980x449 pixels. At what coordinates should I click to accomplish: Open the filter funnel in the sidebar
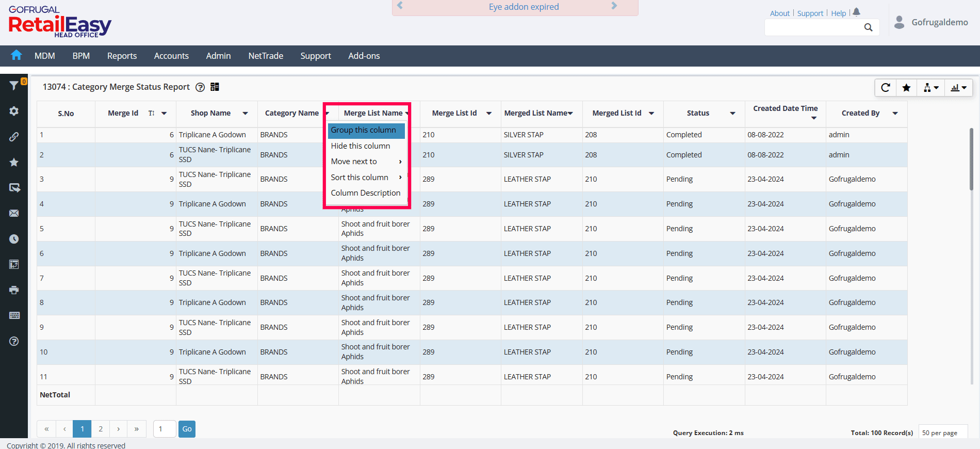coord(14,86)
